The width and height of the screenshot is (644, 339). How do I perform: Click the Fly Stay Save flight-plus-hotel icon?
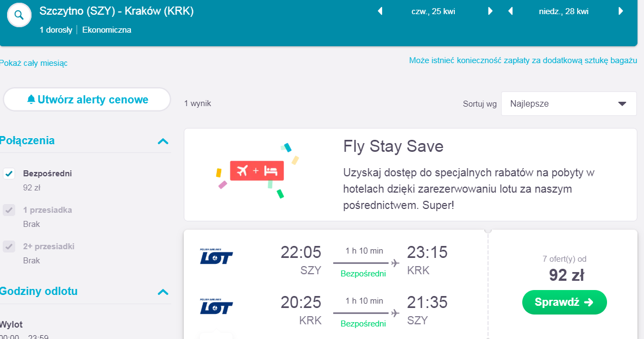257,171
